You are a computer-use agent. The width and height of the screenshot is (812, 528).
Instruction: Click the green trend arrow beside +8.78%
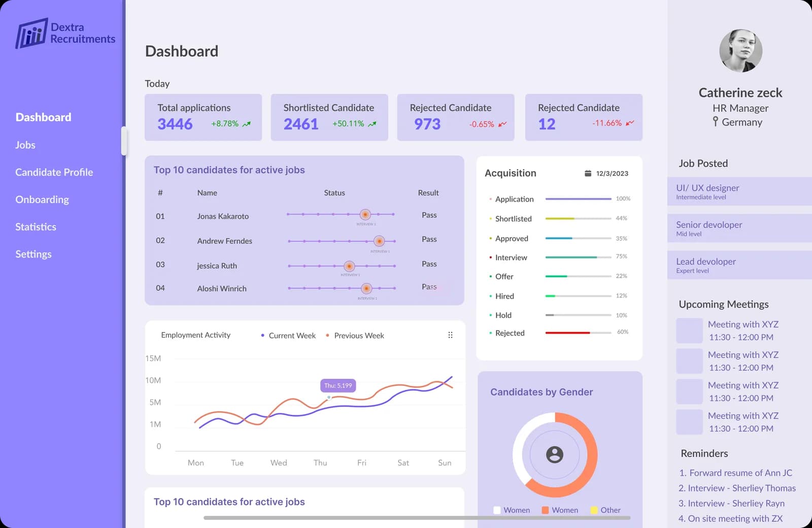tap(247, 124)
